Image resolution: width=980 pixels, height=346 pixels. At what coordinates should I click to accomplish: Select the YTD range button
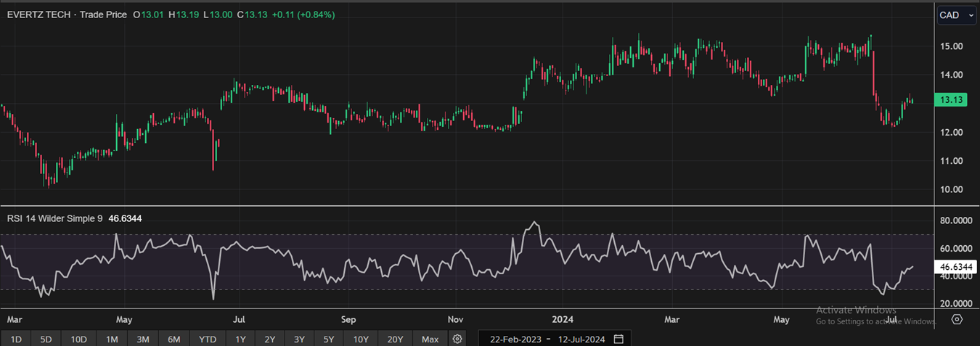coord(208,339)
